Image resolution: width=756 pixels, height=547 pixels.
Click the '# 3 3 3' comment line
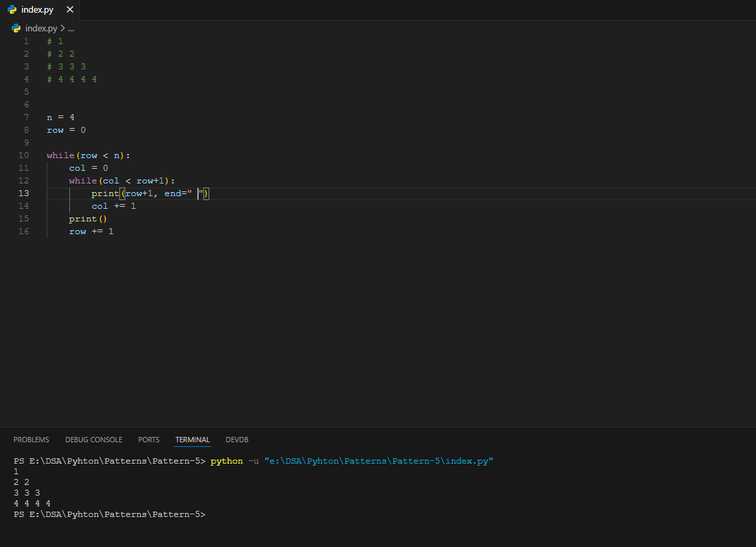(67, 67)
